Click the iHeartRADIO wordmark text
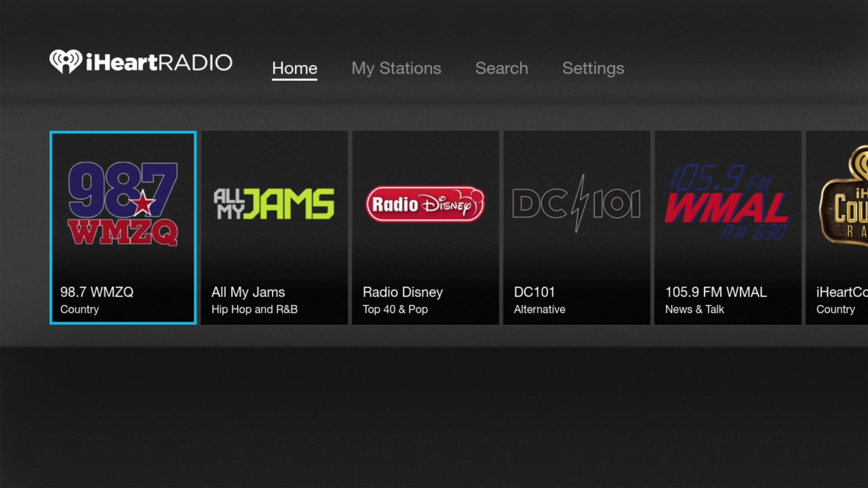Image resolution: width=868 pixels, height=488 pixels. click(x=159, y=62)
